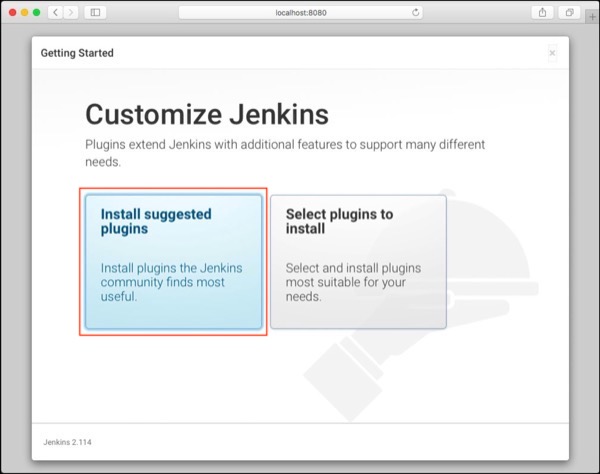
Task: Click Install suggested plugins card
Action: tap(173, 262)
